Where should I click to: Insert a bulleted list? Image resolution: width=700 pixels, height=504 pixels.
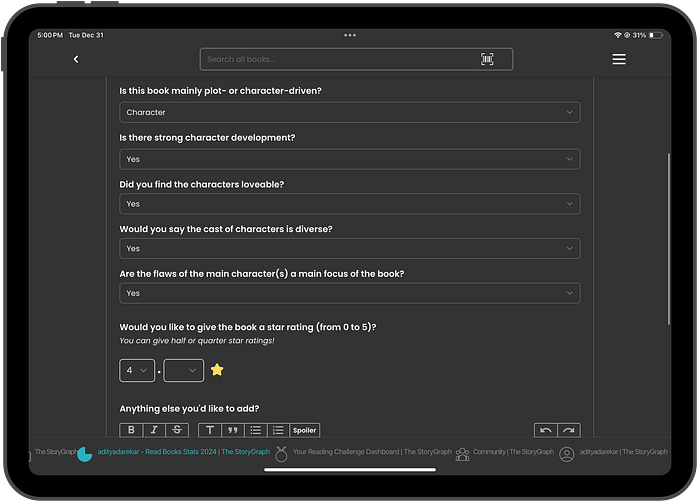(x=255, y=430)
